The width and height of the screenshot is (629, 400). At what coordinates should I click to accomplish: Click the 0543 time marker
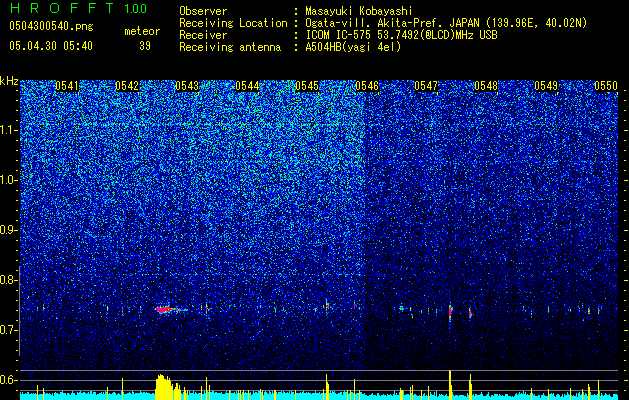187,86
